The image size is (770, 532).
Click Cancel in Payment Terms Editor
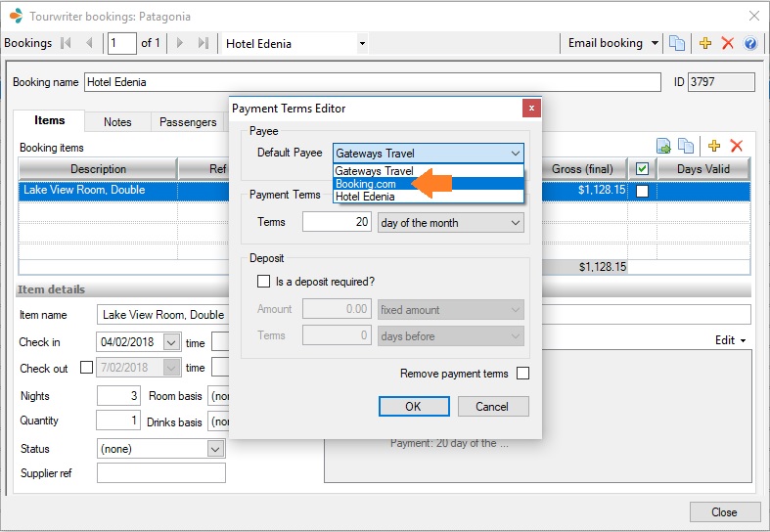click(x=492, y=407)
